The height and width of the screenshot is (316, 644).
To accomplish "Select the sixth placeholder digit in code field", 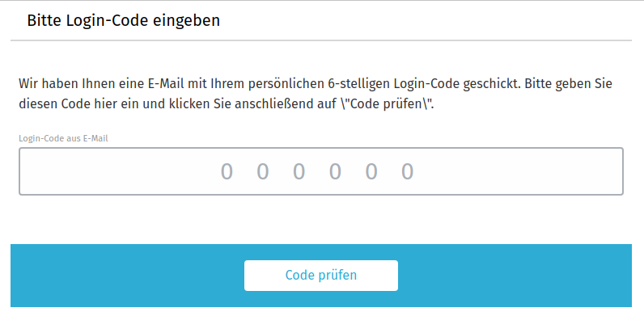I will click(407, 171).
